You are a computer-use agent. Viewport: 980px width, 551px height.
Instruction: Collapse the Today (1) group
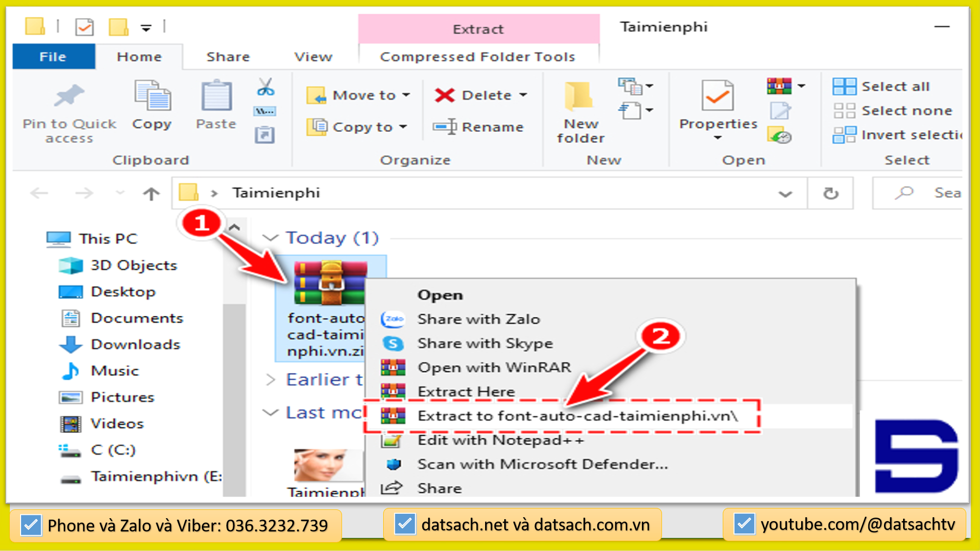[x=270, y=238]
